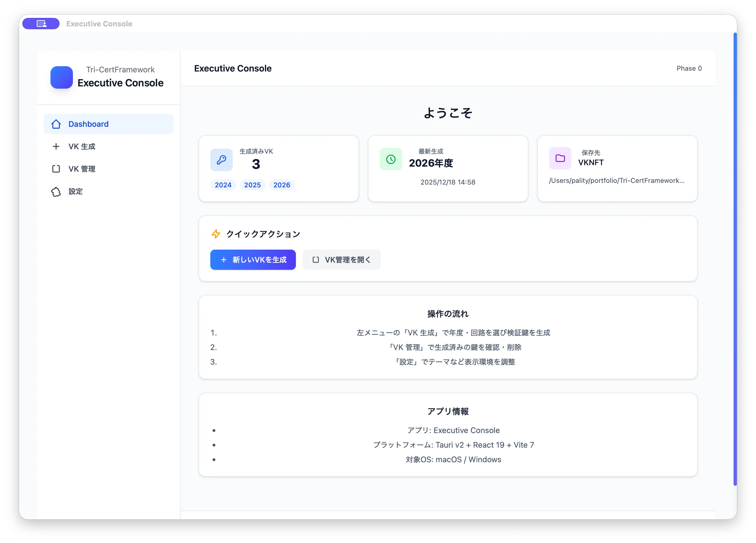Open the VK 生成 menu item
The height and width of the screenshot is (543, 756).
(x=82, y=146)
